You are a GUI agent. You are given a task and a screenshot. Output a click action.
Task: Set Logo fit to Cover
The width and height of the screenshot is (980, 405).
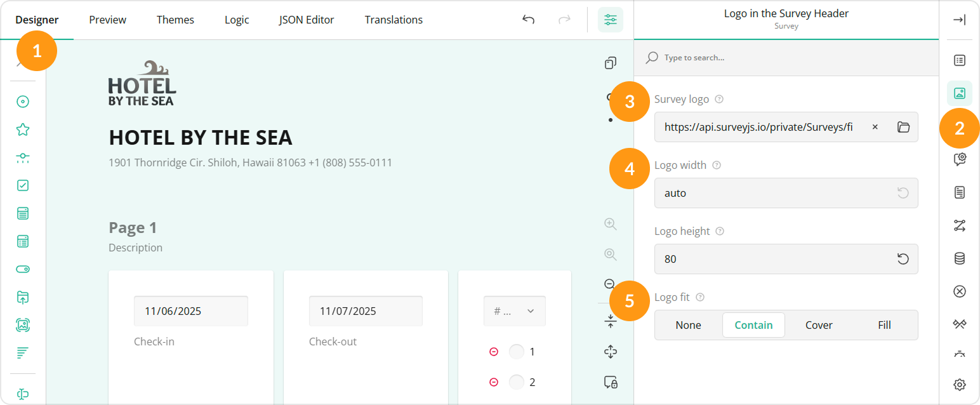coord(818,325)
